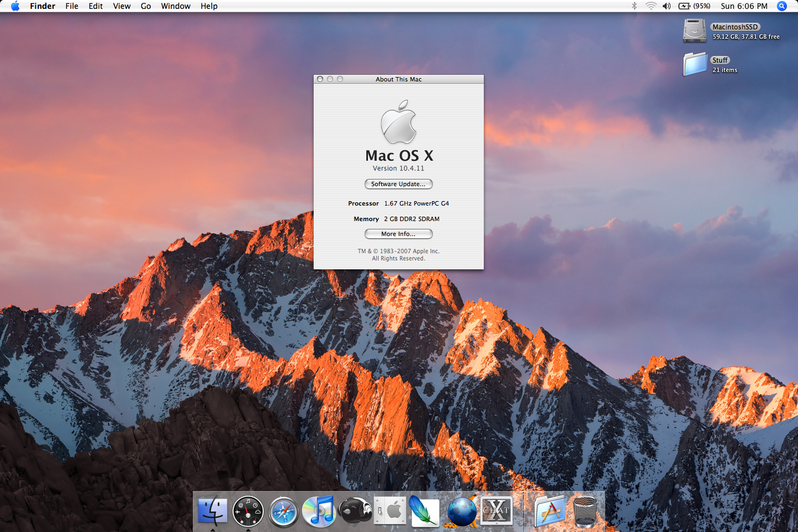Click the 1.67 GHz PowerPC G4 text
The height and width of the screenshot is (532, 798).
417,203
